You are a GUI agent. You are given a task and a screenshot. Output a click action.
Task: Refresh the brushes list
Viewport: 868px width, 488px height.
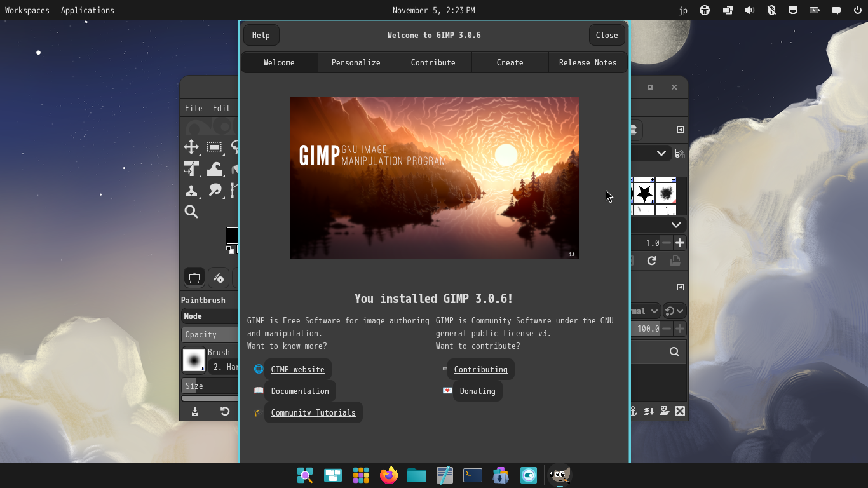coord(651,261)
